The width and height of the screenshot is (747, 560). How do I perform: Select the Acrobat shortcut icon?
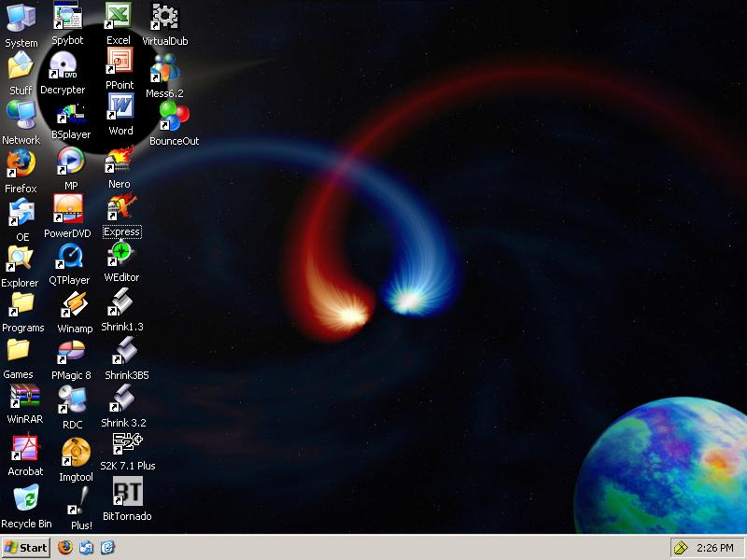[x=26, y=447]
